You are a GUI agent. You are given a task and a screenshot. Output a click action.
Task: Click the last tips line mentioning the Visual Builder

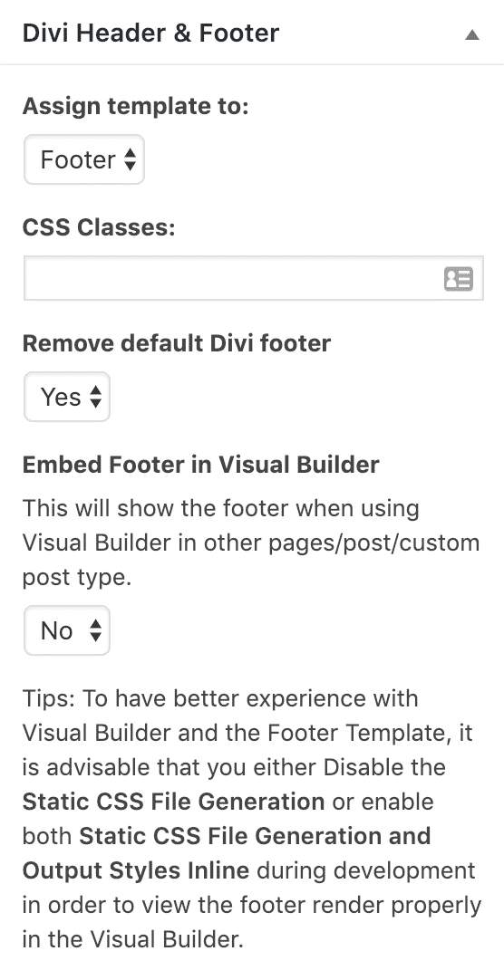(132, 938)
